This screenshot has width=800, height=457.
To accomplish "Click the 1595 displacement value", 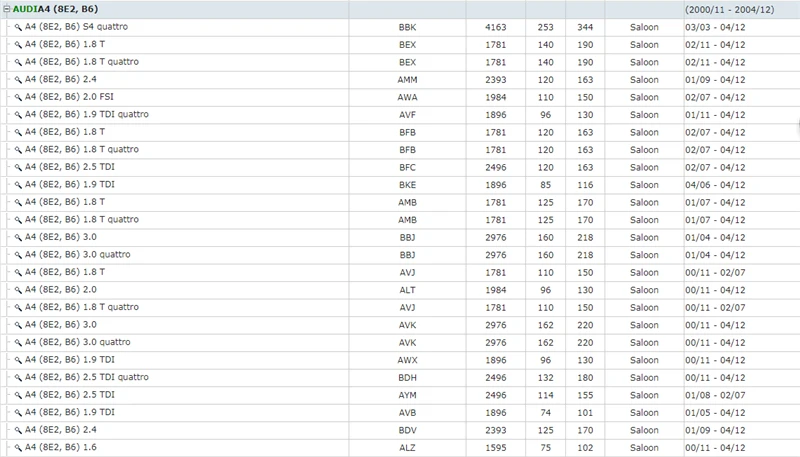I will point(495,448).
